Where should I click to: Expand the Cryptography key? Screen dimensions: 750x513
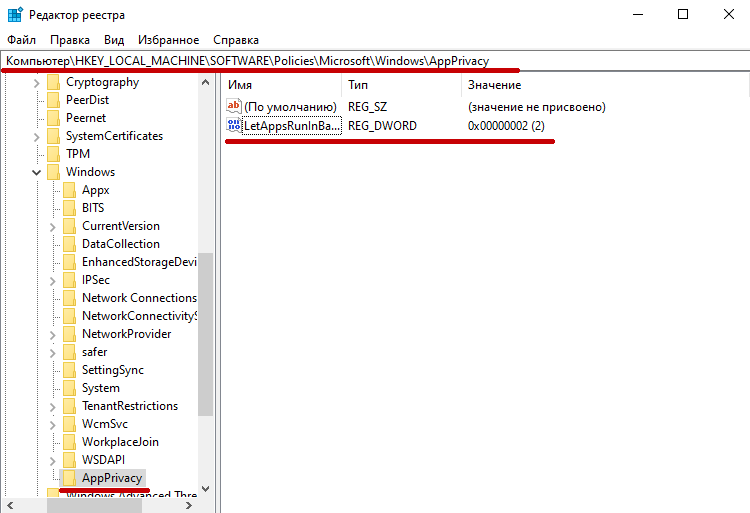[37, 83]
